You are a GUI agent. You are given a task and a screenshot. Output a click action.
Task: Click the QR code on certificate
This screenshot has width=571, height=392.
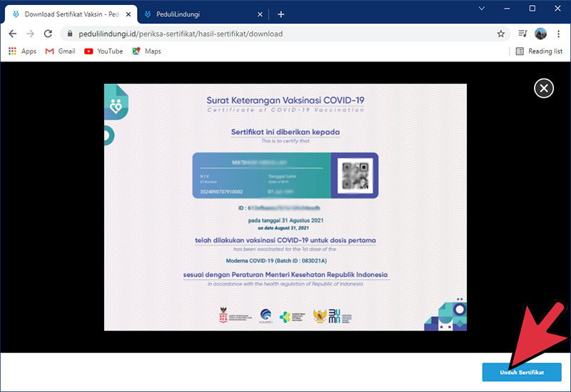click(x=355, y=176)
